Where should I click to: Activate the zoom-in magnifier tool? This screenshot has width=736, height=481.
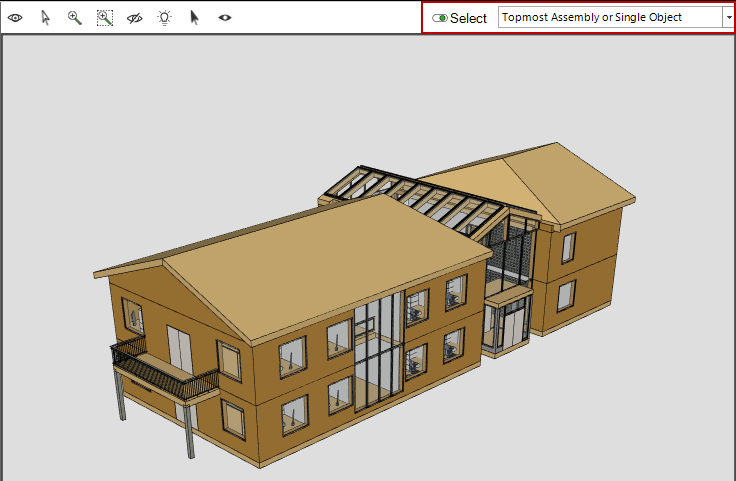coord(75,18)
